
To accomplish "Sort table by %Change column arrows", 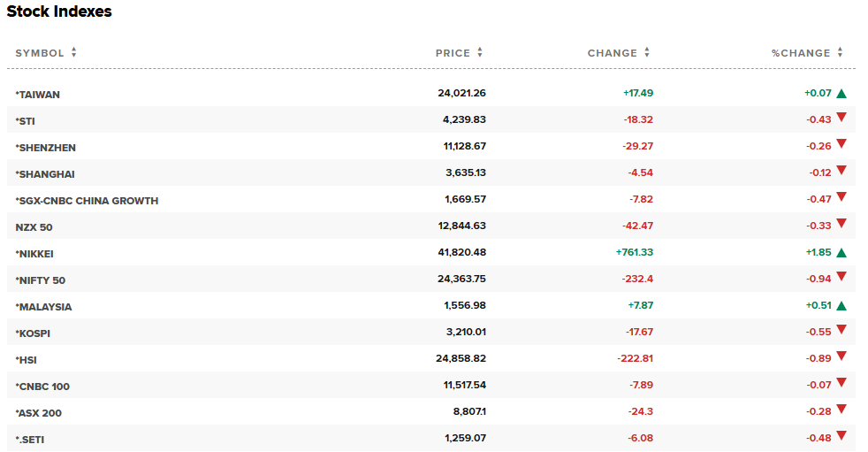I will 840,52.
